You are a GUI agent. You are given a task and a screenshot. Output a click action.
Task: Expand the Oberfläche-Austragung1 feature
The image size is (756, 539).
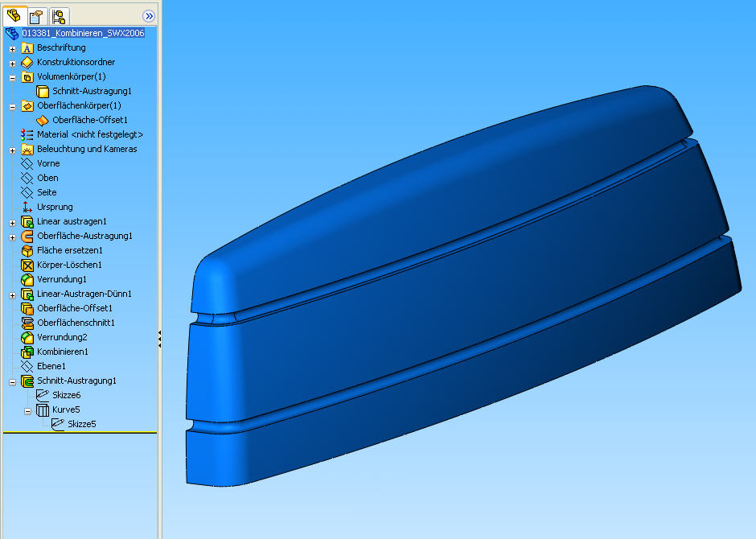pyautogui.click(x=13, y=237)
